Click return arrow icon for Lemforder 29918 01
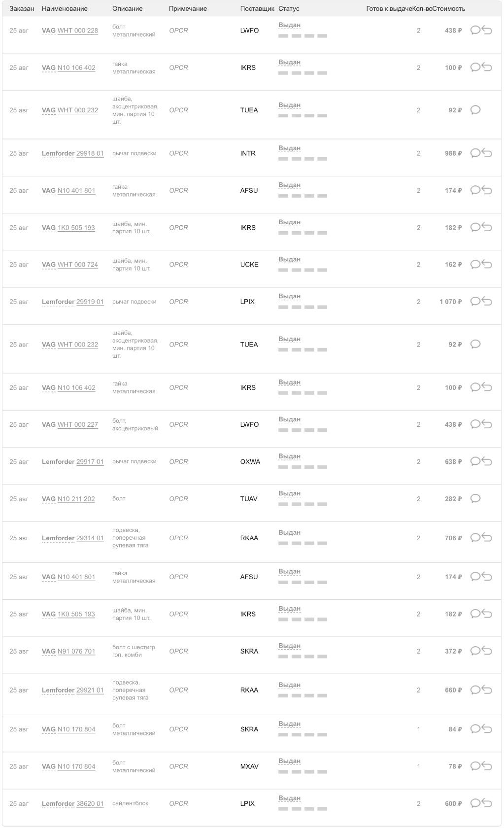Viewport: 504px width, 829px height. pyautogui.click(x=487, y=153)
